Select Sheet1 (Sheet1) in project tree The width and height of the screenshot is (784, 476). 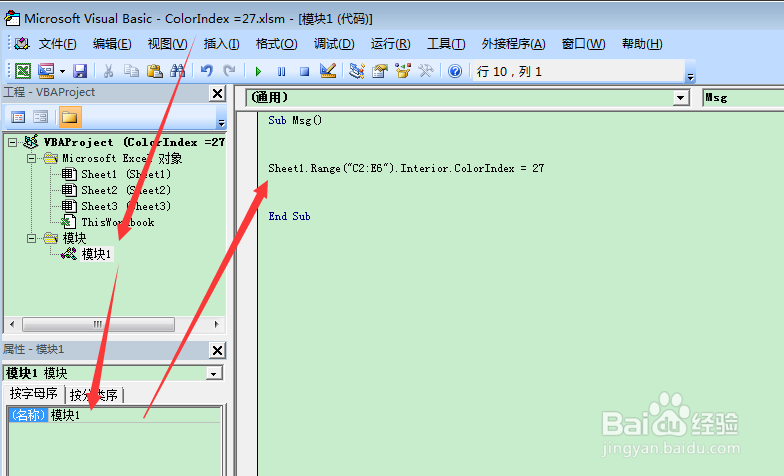coord(126,174)
